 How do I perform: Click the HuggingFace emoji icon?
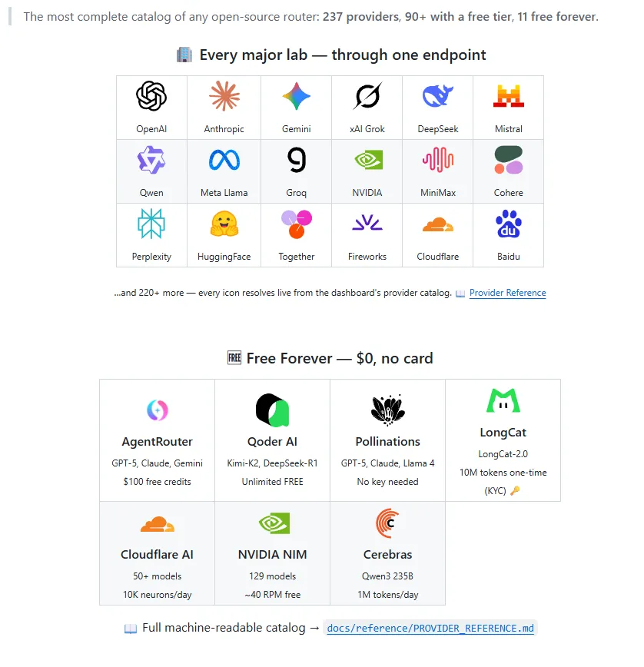[224, 224]
